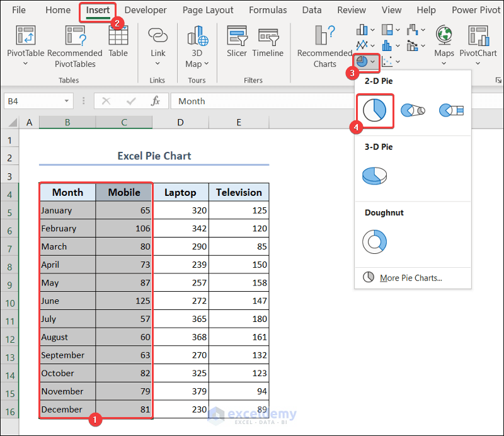
Task: Insert a 3-D Pie chart
Action: tap(375, 176)
